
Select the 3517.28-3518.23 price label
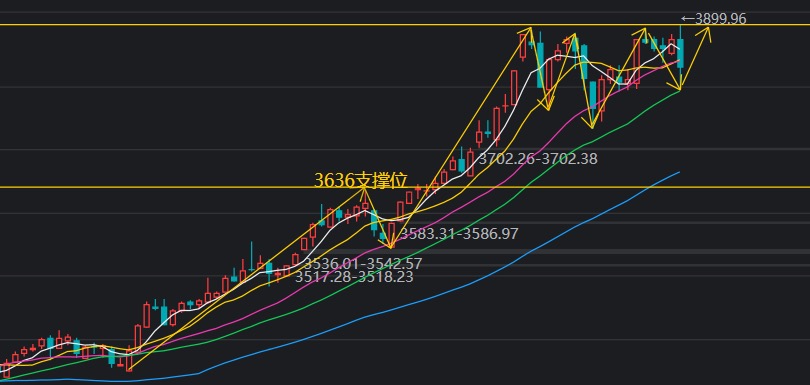354,276
